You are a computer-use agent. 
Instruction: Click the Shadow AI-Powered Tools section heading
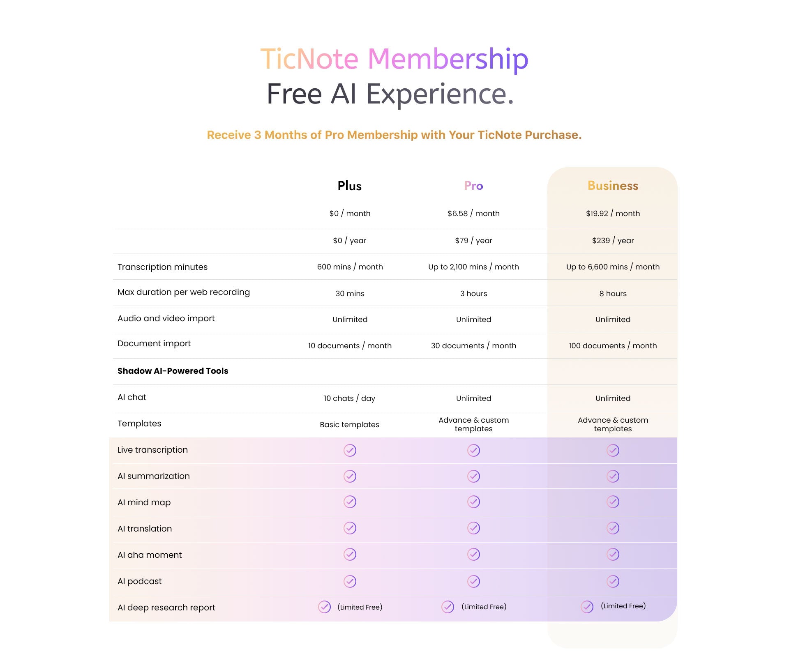tap(173, 371)
